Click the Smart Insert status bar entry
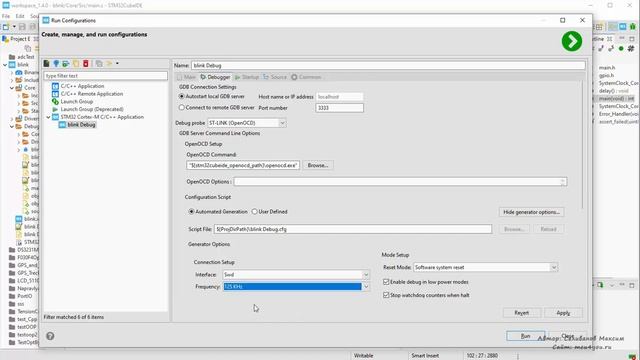 [x=425, y=356]
